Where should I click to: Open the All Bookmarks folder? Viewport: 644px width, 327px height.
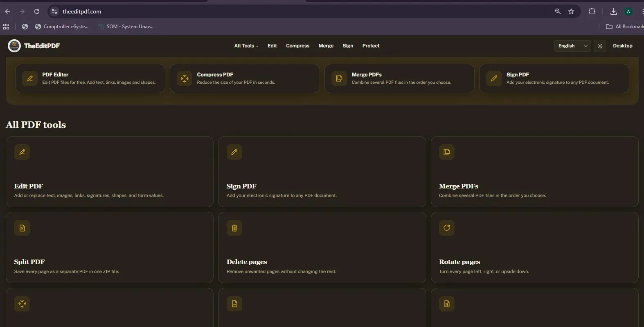(625, 27)
